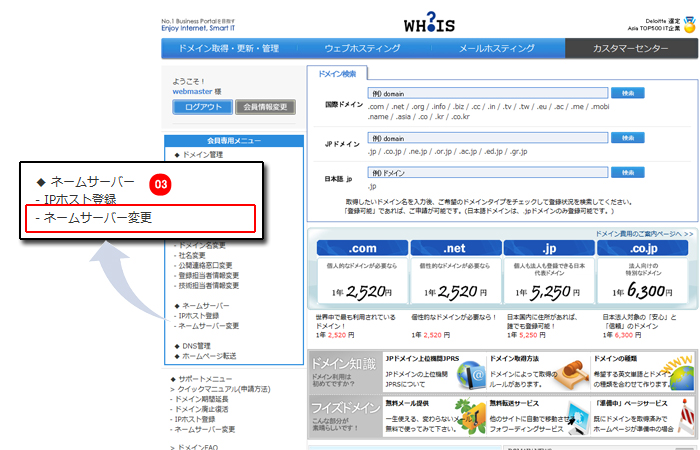This screenshot has height=450, width=700.
Task: Open the ウェブホスティング menu
Action: [362, 48]
